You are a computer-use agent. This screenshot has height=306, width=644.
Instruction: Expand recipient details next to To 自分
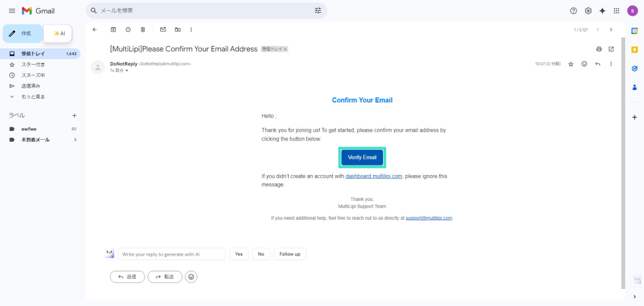coord(127,71)
